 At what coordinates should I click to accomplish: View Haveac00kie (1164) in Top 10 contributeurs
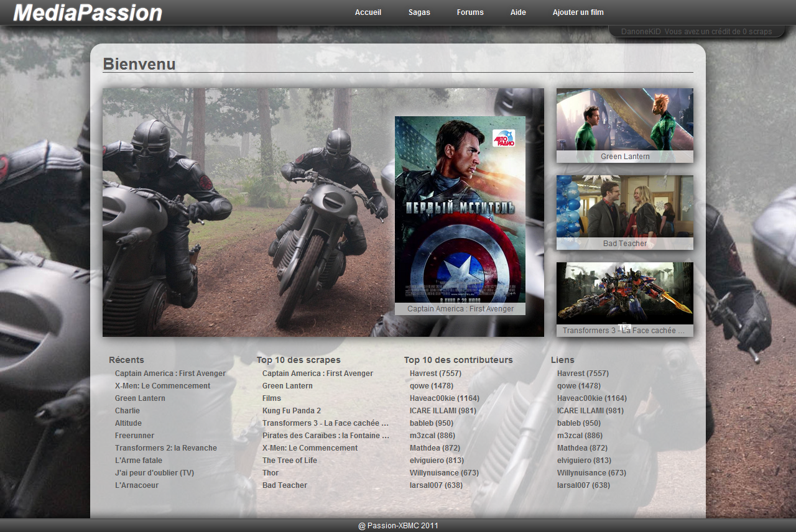445,398
